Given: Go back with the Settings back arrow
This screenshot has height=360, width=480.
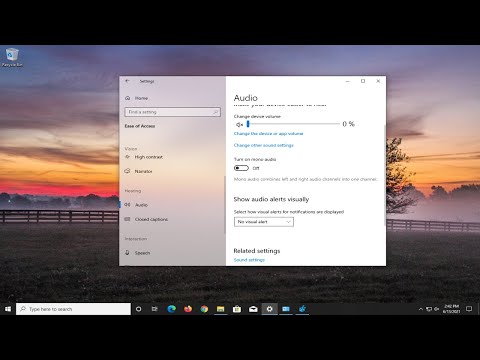Looking at the screenshot, I should tap(127, 81).
